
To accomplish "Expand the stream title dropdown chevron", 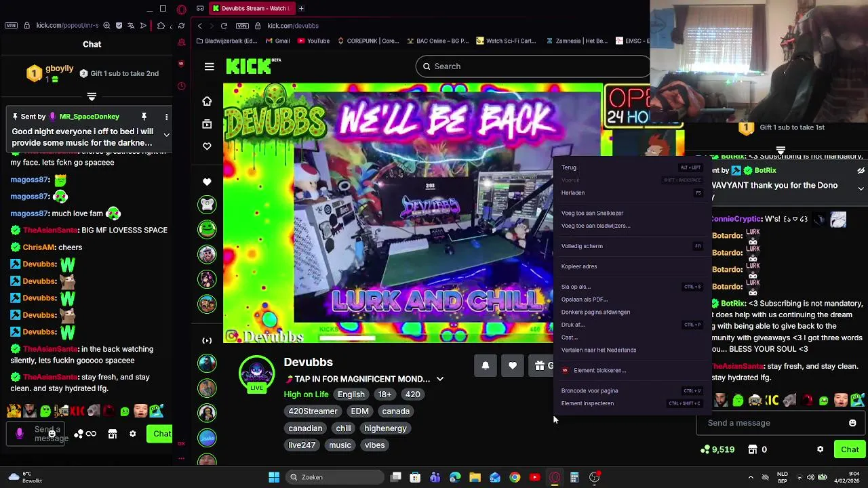I will pos(439,379).
